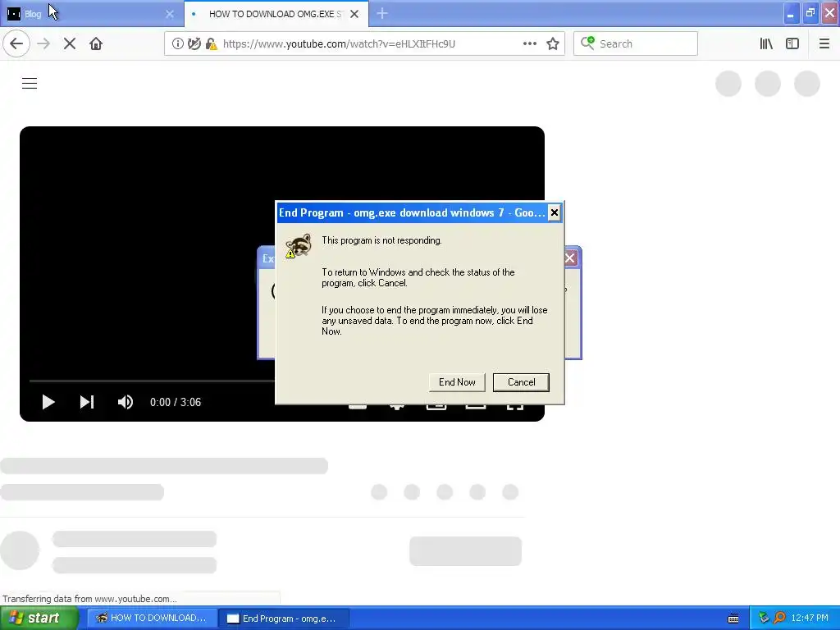The image size is (840, 630).
Task: Stop loading the page with the X button
Action: pyautogui.click(x=70, y=44)
